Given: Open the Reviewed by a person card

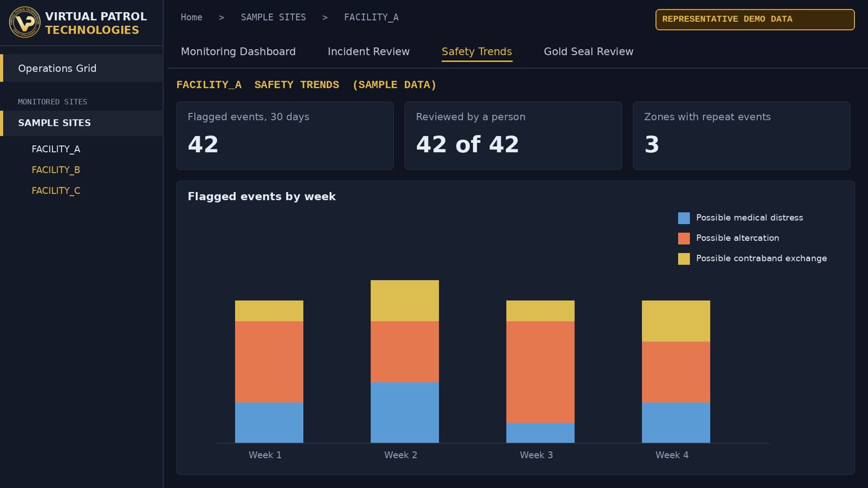Looking at the screenshot, I should coord(513,136).
